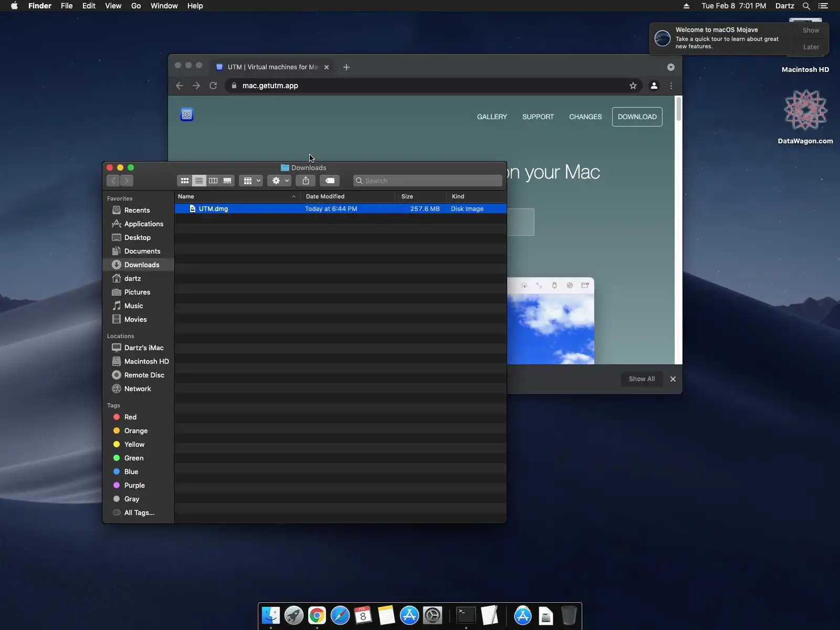Select Macintosh HD in Finder sidebar
Viewport: 840px width, 630px height.
(138, 361)
